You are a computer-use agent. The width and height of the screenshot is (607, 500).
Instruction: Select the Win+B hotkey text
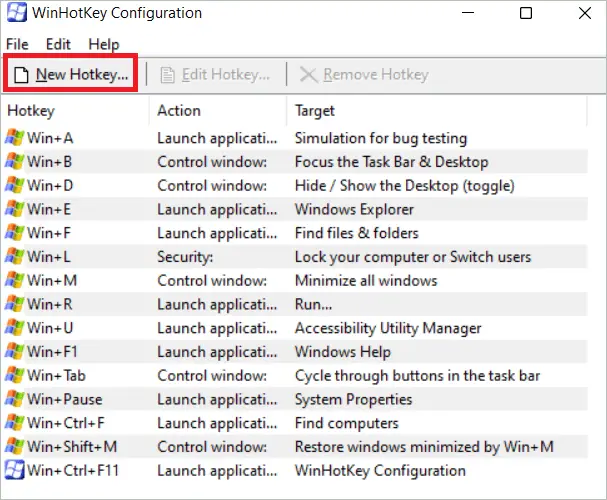(50, 162)
